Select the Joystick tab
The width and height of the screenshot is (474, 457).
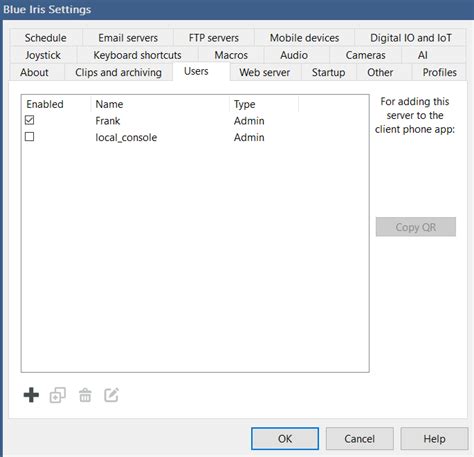click(43, 55)
